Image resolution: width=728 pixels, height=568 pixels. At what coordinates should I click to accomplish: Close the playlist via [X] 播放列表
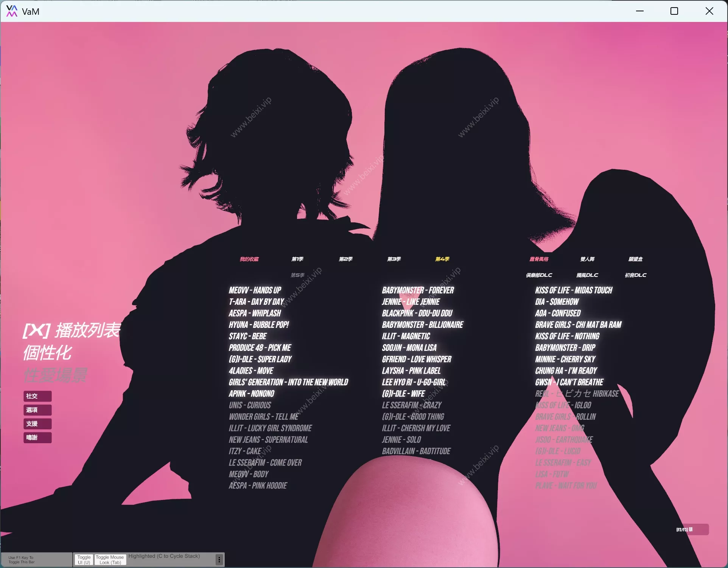pos(72,330)
